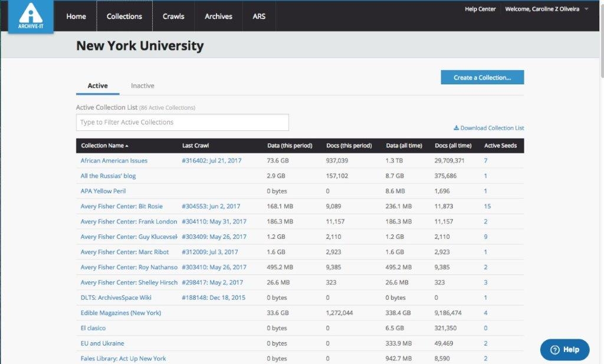Viewport: 604px width, 364px height.
Task: Switch to the Inactive tab
Action: [x=142, y=86]
